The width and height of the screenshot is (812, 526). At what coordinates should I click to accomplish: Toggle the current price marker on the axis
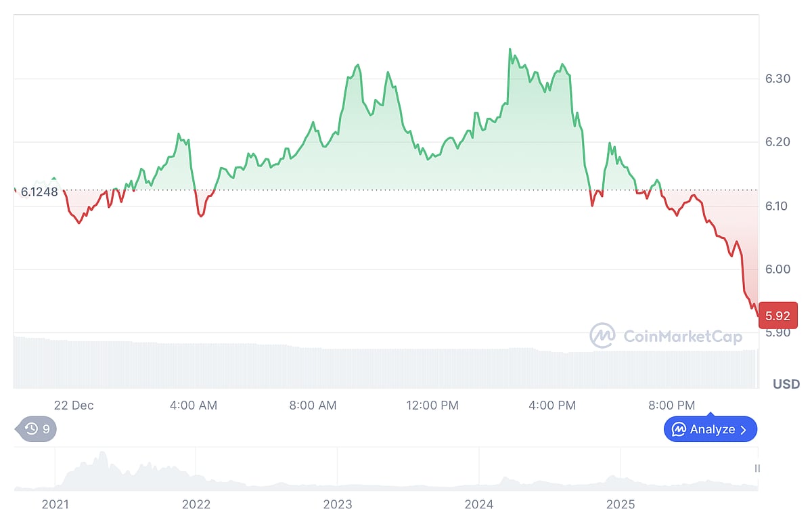point(778,315)
